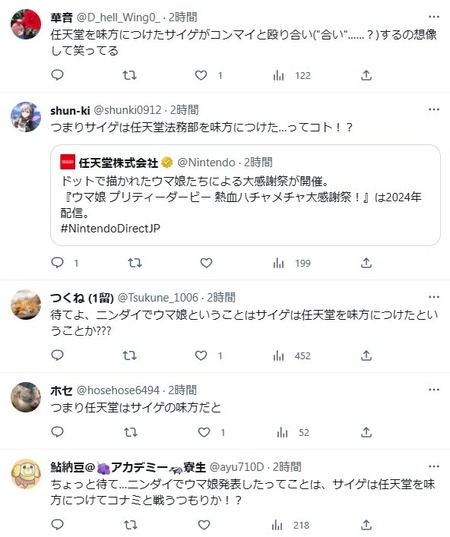450x537 pixels.
Task: Retweet 華音's post about サイゲ and コンマイ
Action: coord(130,75)
